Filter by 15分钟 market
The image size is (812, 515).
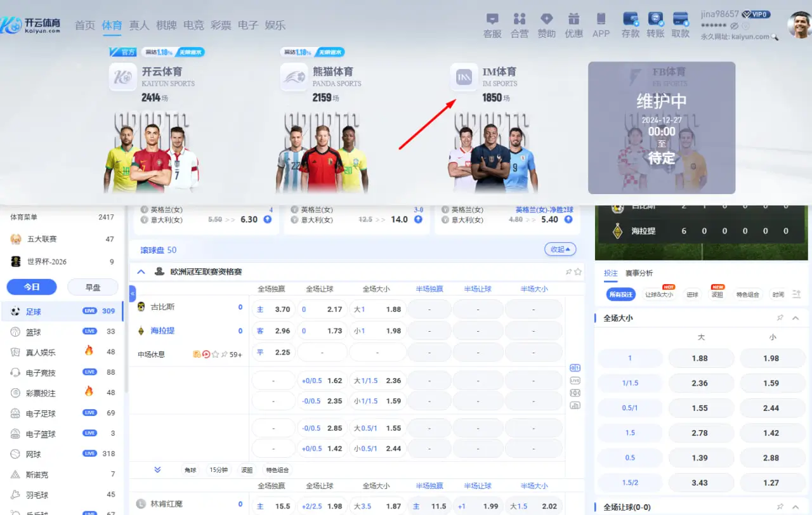[x=219, y=470]
